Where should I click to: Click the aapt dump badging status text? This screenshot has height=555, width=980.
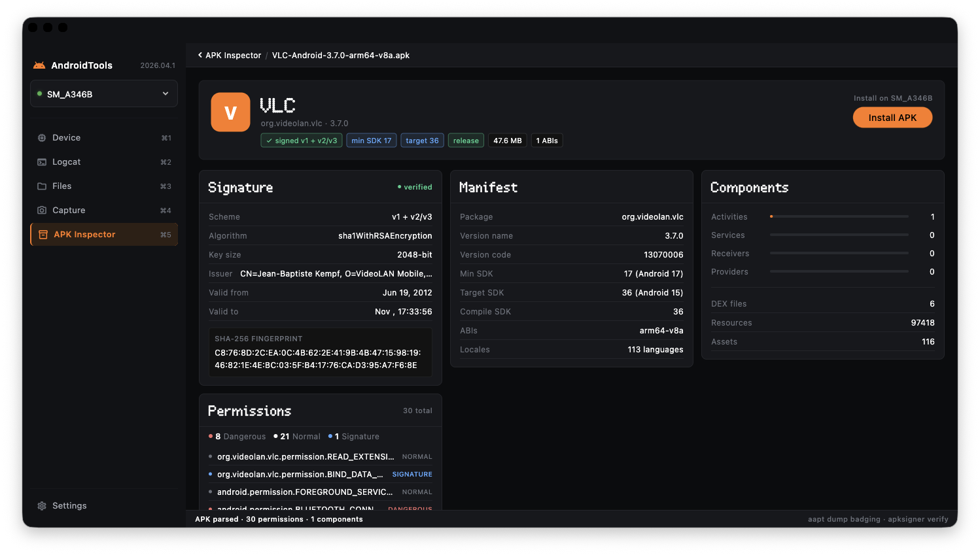(x=878, y=520)
